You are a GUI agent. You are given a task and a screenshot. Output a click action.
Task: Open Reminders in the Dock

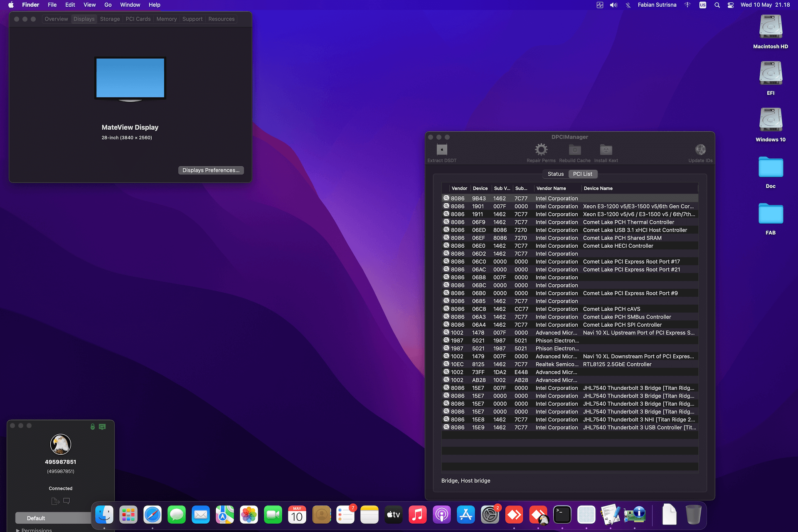click(345, 515)
